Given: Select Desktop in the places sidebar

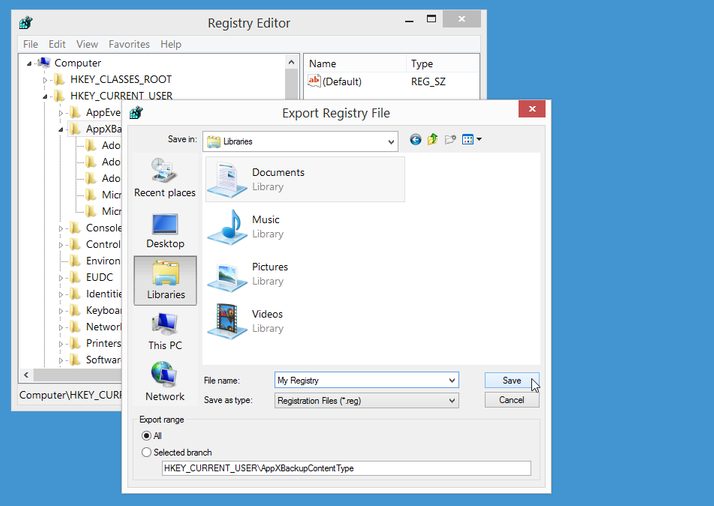Looking at the screenshot, I should 165,230.
